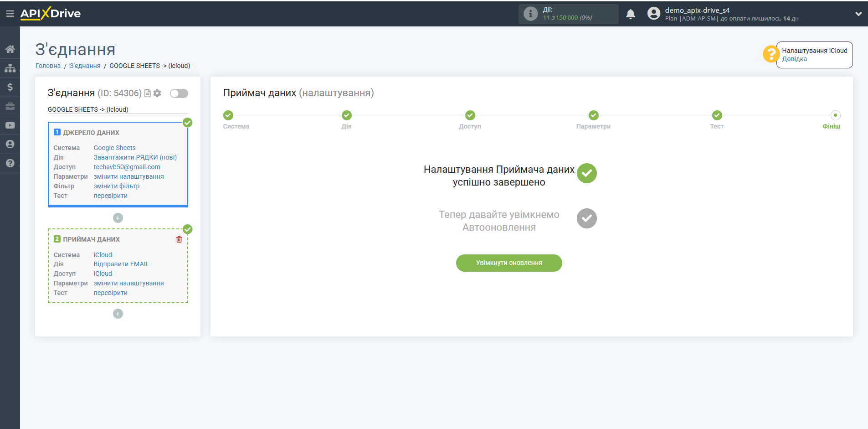868x429 pixels.
Task: Go to Дія wizard step
Action: point(347,115)
